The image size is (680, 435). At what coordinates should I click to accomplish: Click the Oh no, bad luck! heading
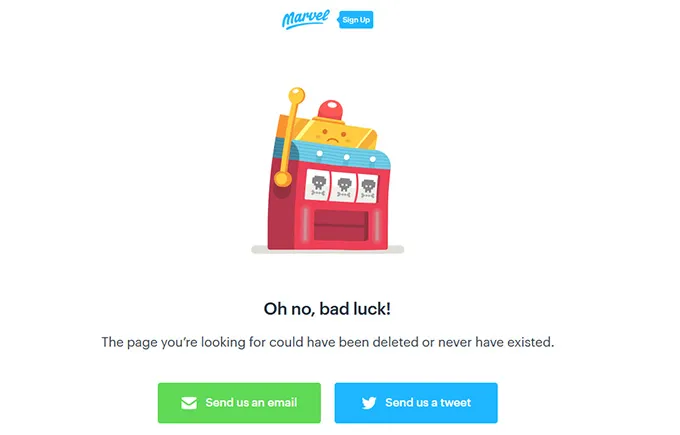click(327, 309)
